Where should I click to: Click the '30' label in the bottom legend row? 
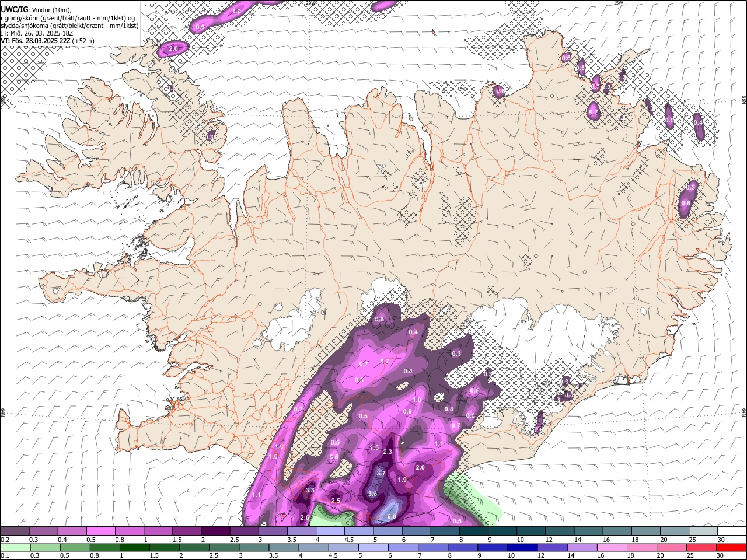pyautogui.click(x=721, y=556)
